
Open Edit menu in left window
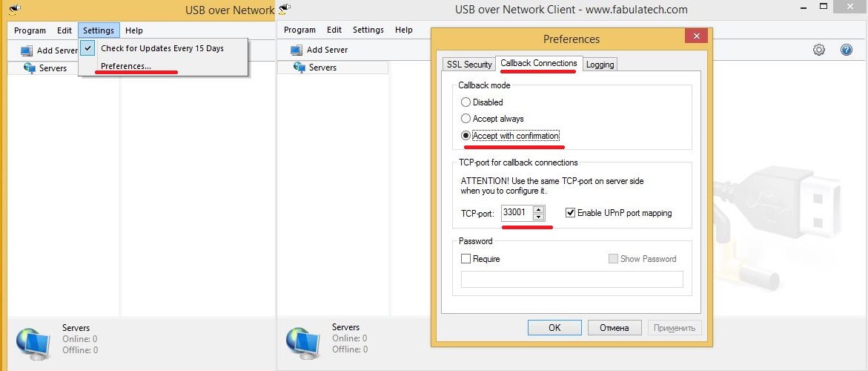click(x=64, y=30)
